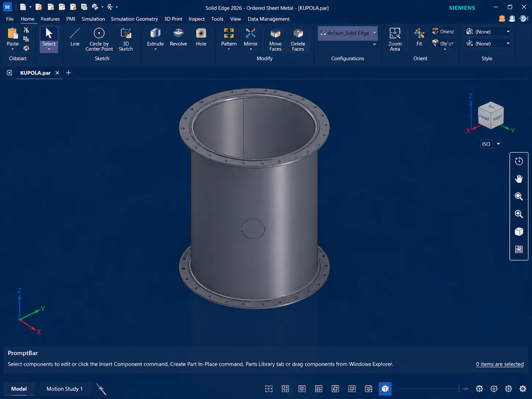Open the ISO view orientation dropdown
Viewport: 532px width, 399px height.
[491, 144]
